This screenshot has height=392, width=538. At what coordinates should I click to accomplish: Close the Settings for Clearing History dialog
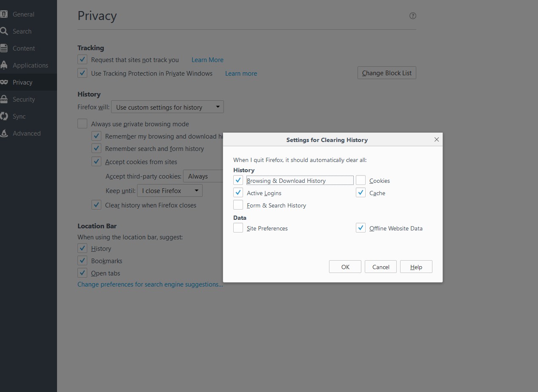point(436,139)
